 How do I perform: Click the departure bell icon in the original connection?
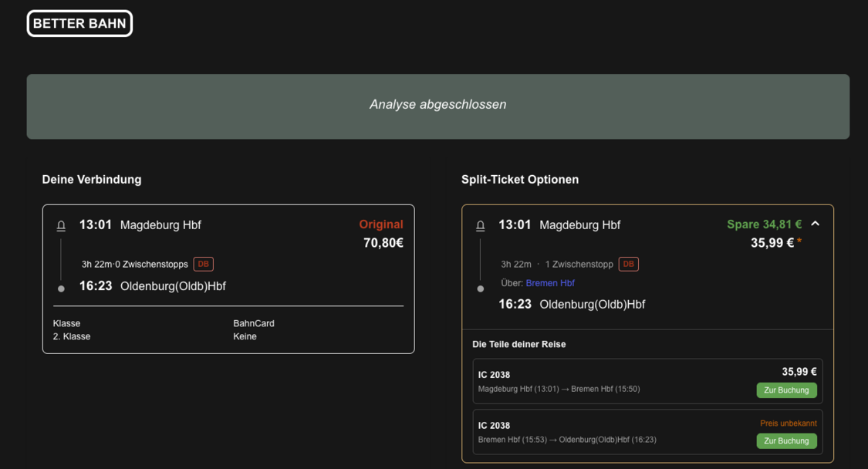61,226
